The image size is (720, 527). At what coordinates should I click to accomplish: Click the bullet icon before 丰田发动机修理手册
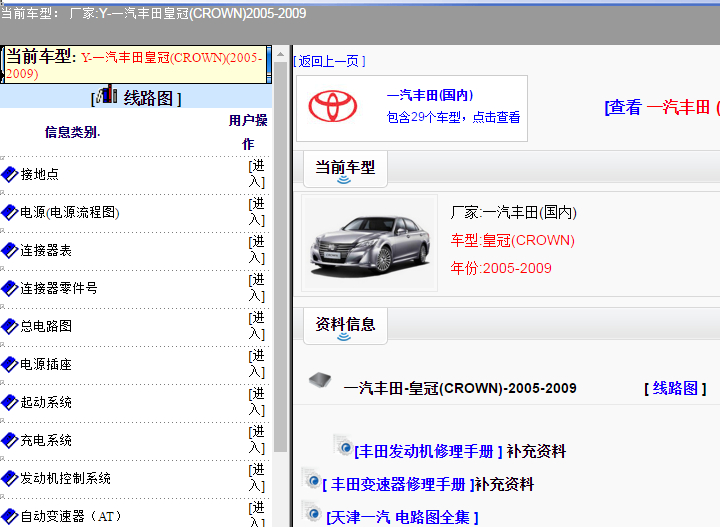pos(343,445)
